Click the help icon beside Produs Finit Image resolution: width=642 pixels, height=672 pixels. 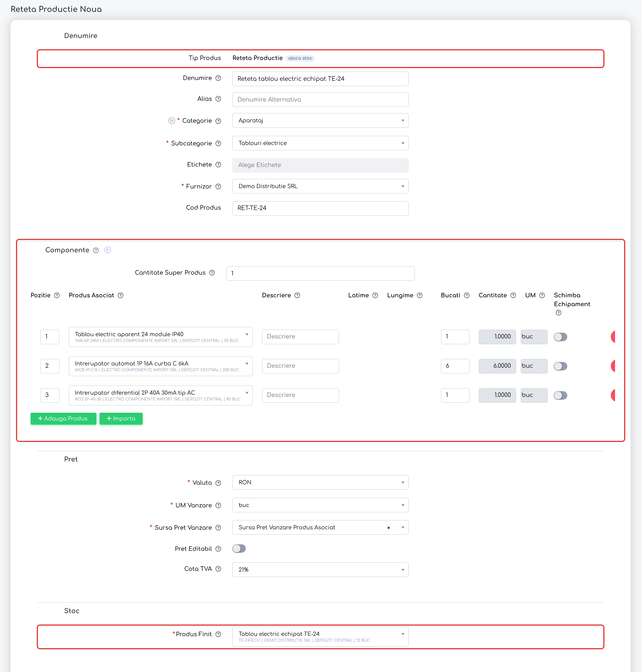[x=218, y=634]
